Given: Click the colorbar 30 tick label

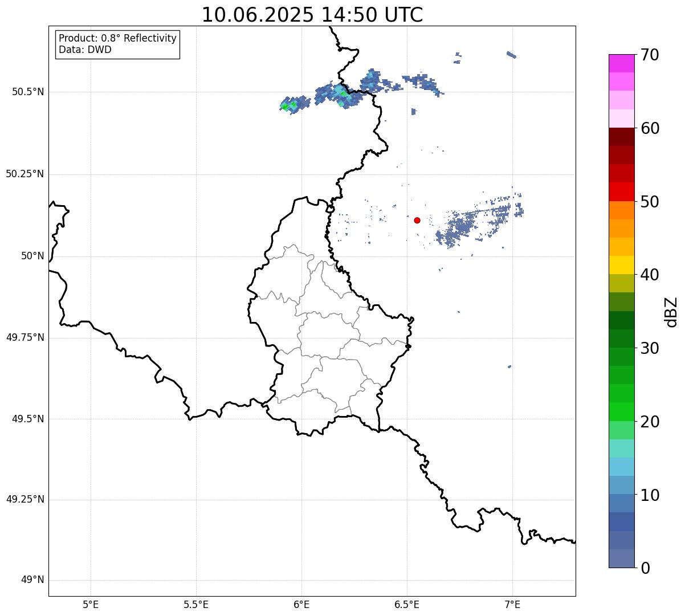Looking at the screenshot, I should pos(650,348).
